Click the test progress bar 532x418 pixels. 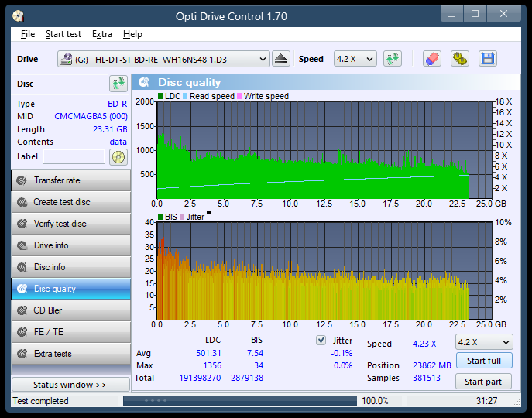click(x=240, y=401)
